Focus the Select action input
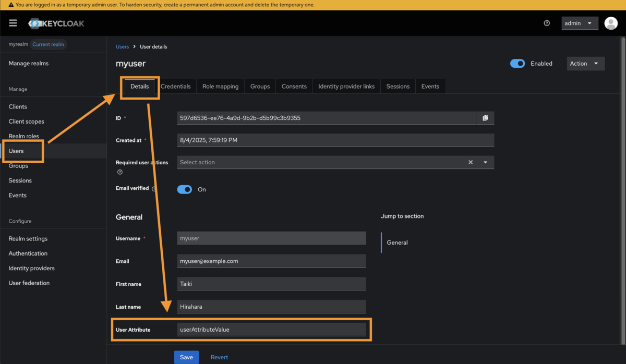The image size is (626, 364). (x=321, y=162)
